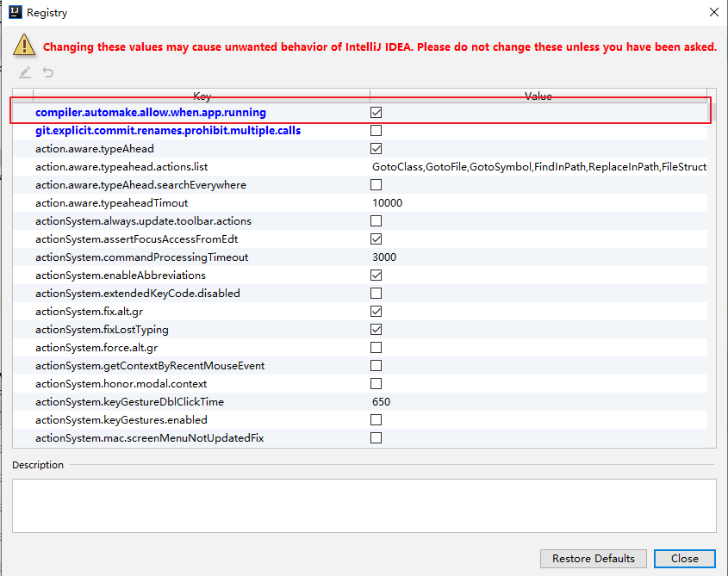Toggle action.aware.typeAhead checkbox
Image resolution: width=728 pixels, height=576 pixels.
376,149
